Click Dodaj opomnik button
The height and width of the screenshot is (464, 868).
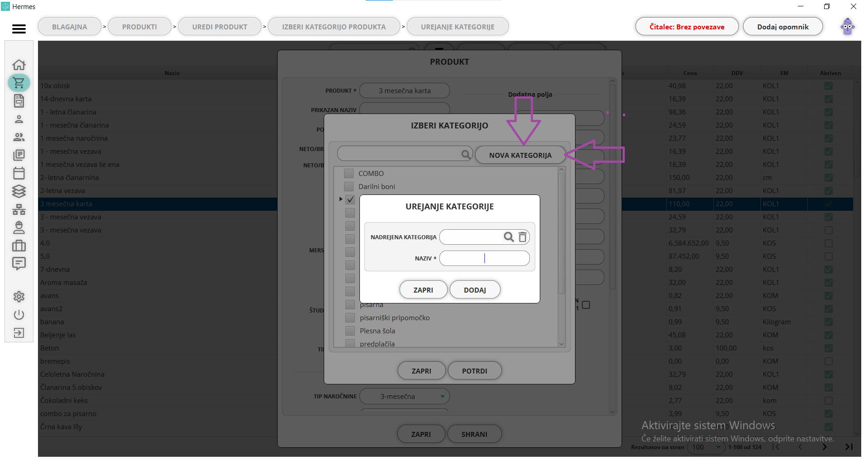(783, 27)
